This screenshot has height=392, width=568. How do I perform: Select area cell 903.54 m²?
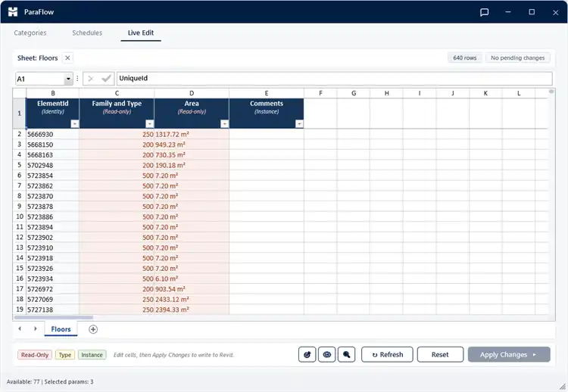[x=192, y=289]
